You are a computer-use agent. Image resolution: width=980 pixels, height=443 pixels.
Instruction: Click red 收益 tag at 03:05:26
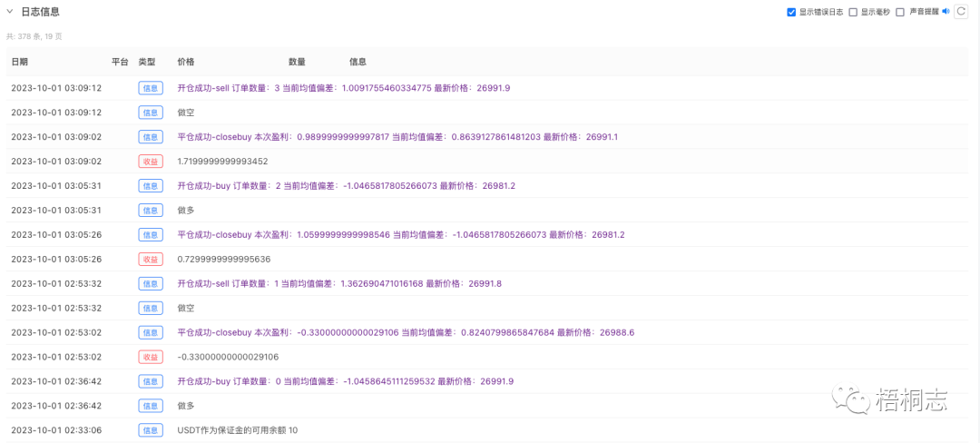pyautogui.click(x=151, y=259)
